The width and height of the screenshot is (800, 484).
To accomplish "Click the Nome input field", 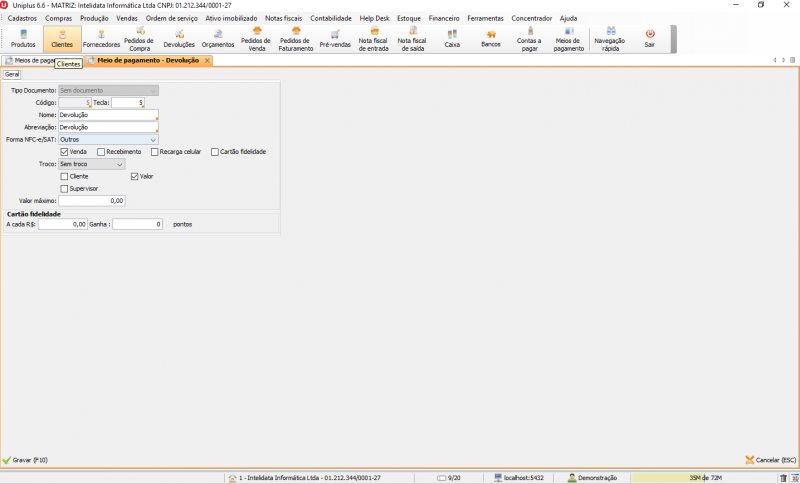I will [108, 115].
